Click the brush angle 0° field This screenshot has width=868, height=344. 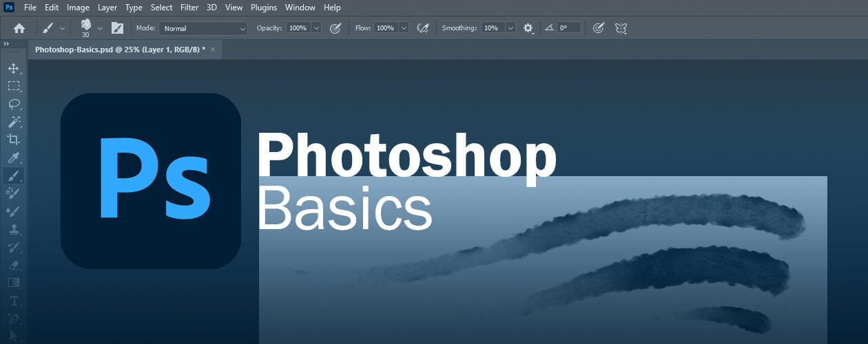click(x=568, y=28)
